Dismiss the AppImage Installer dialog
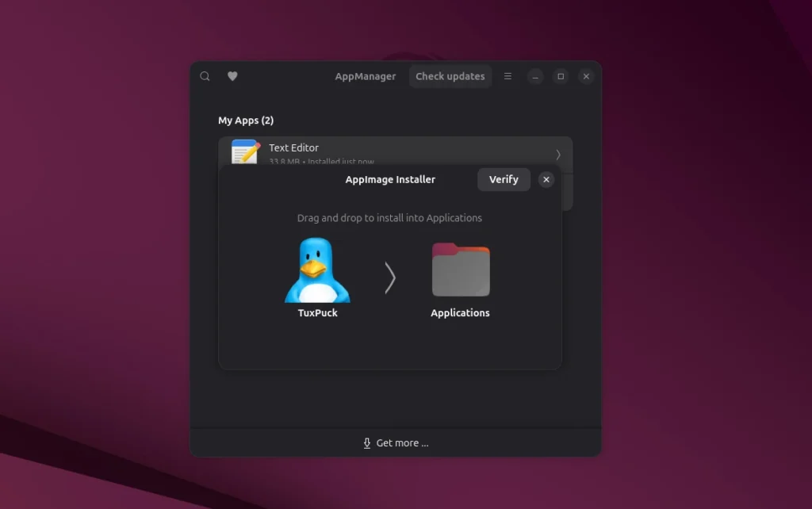Viewport: 812px width, 509px height. (546, 179)
